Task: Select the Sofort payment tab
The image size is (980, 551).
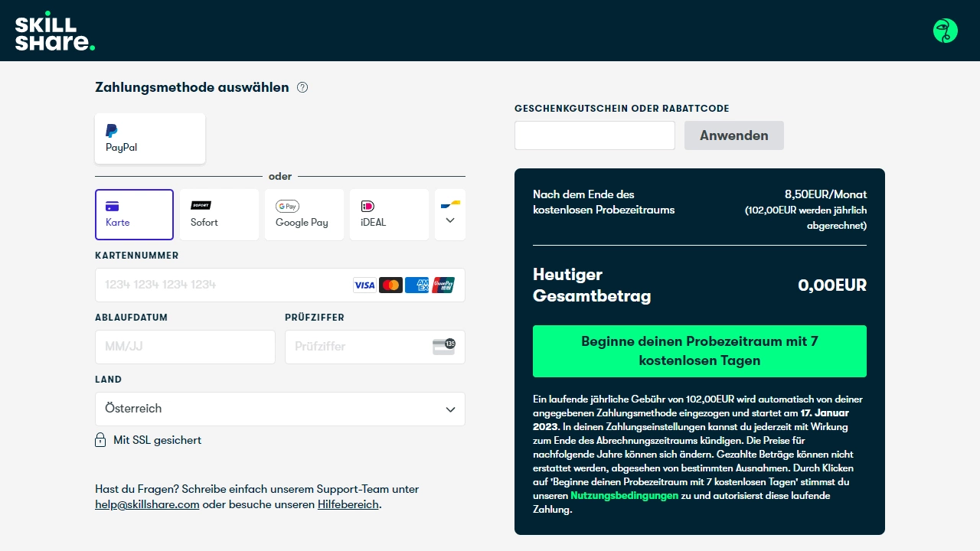Action: (219, 215)
